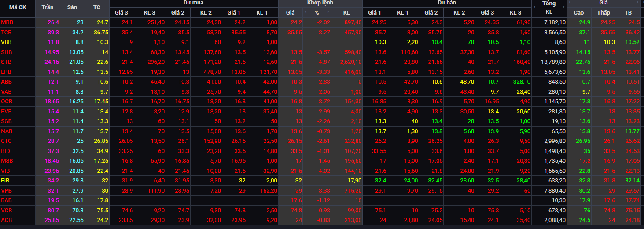The width and height of the screenshot is (644, 229).
Task: Select the Khớp lệnh group header
Action: [x=320, y=3]
